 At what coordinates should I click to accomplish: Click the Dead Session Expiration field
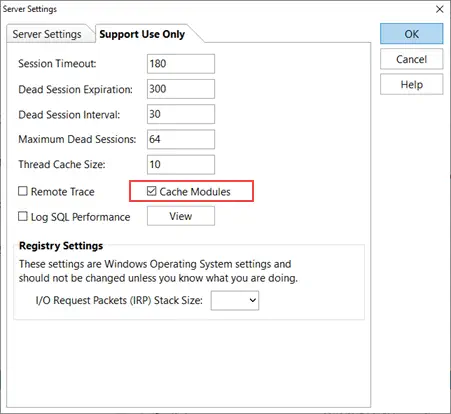tap(181, 89)
